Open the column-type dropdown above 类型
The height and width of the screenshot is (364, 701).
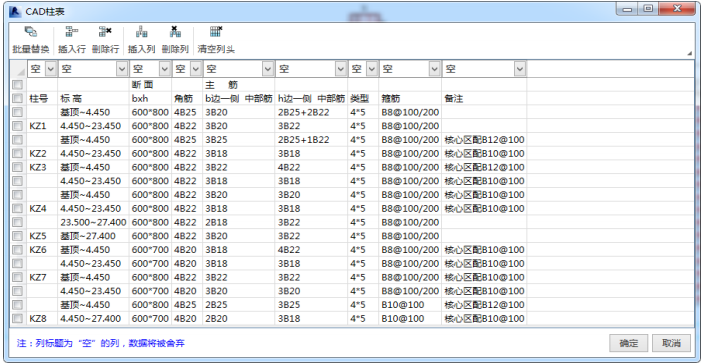[x=372, y=69]
